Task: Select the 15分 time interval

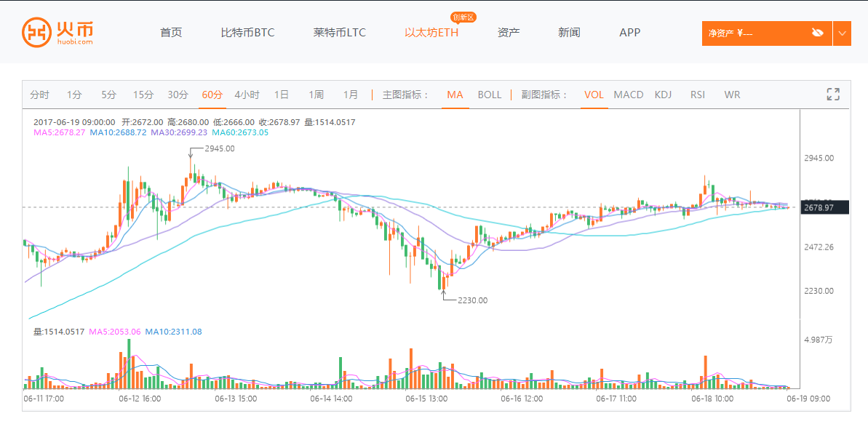Action: coord(143,95)
